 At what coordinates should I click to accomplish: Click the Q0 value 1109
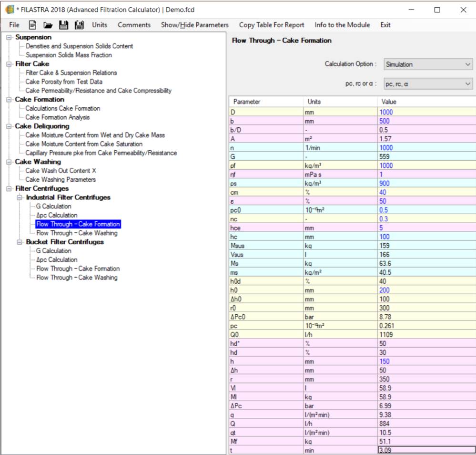coord(427,335)
